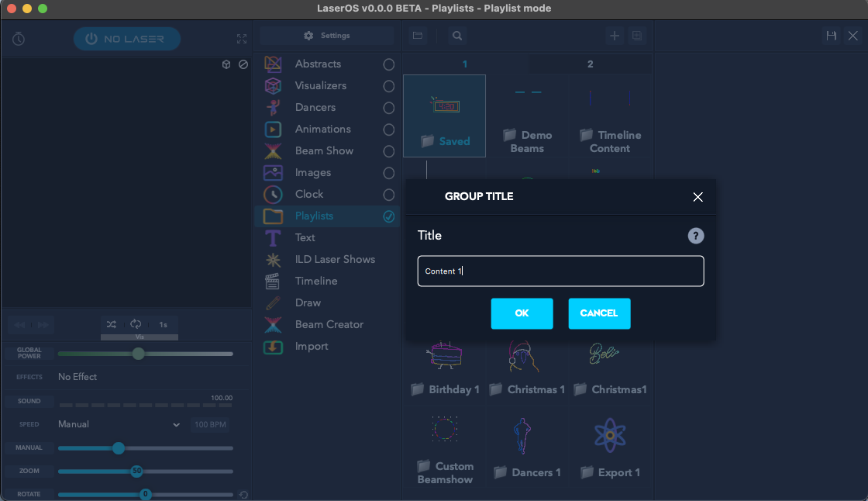Reset rotation with the circular arrow icon

pos(243,495)
